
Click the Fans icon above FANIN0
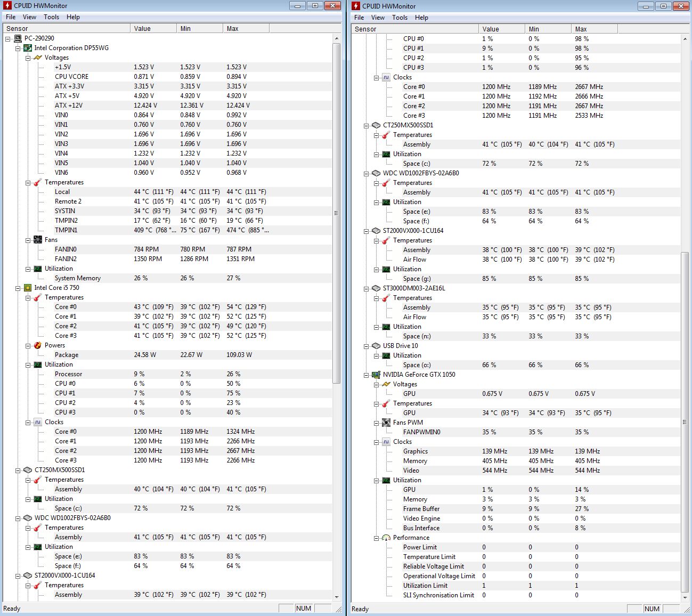(38, 240)
